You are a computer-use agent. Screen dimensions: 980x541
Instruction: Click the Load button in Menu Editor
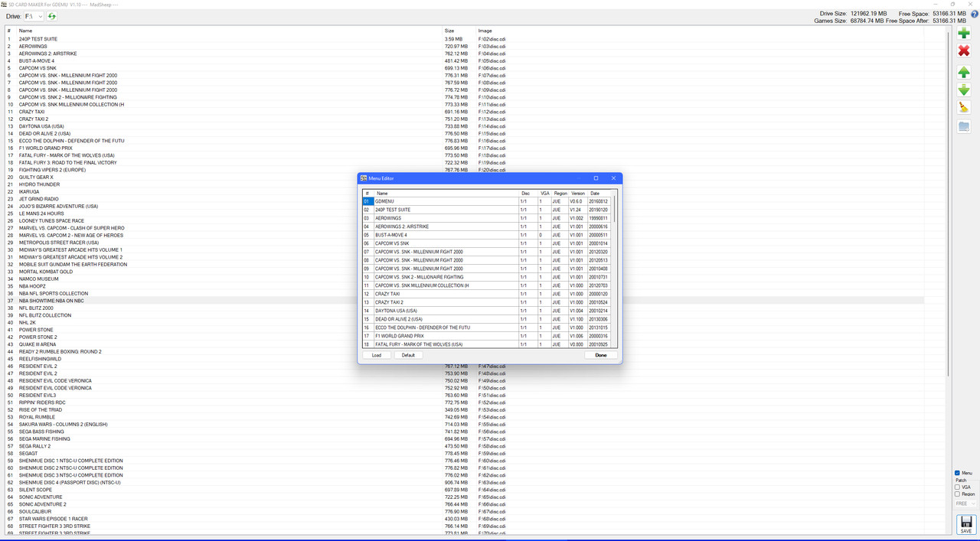[x=377, y=355]
